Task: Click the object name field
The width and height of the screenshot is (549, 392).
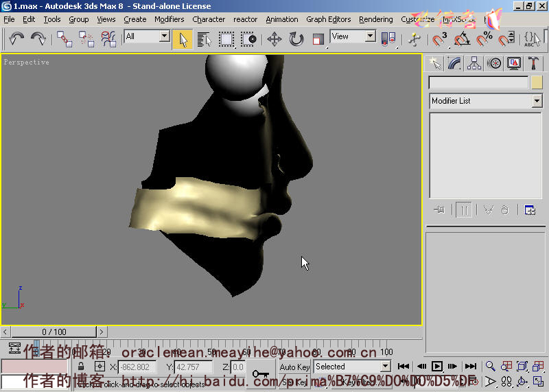Action: 478,82
